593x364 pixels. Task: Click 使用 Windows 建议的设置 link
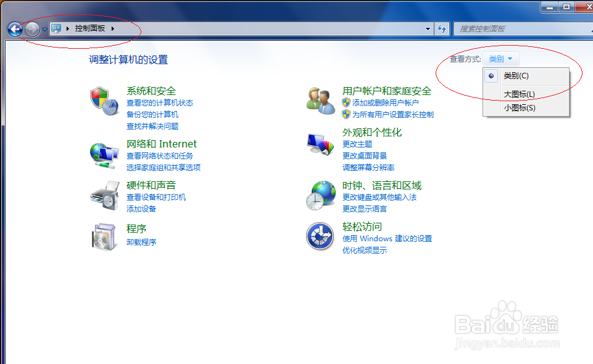388,239
